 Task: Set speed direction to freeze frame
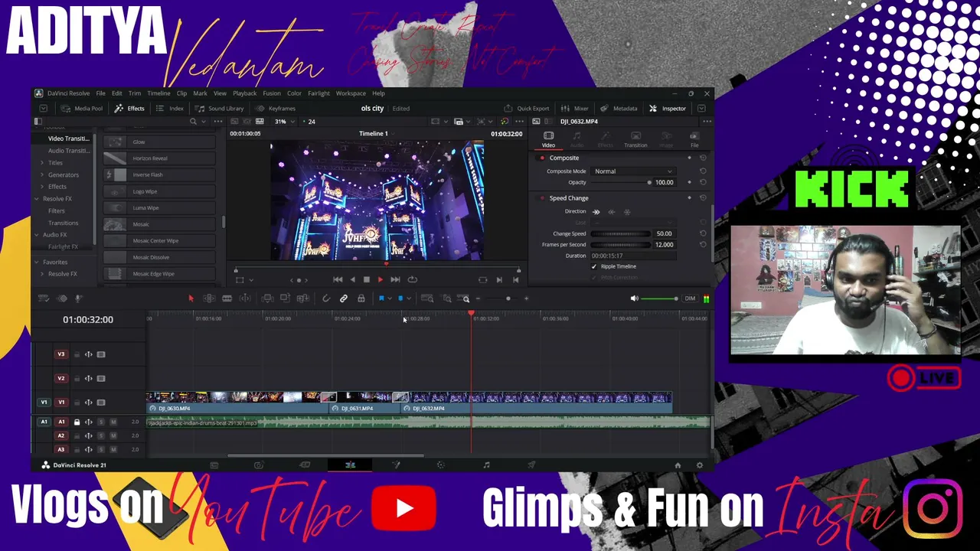point(627,212)
